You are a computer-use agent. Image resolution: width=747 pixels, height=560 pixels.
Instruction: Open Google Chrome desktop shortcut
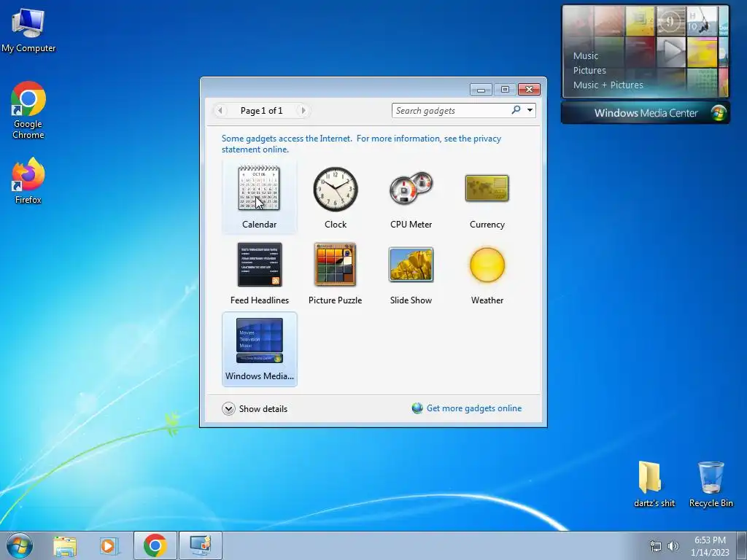28,110
